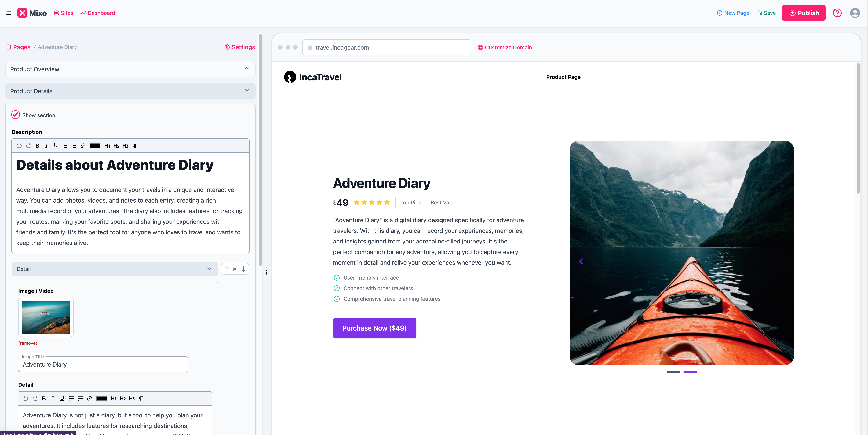868x435 pixels.
Task: Open the Detail type dropdown
Action: (x=209, y=269)
